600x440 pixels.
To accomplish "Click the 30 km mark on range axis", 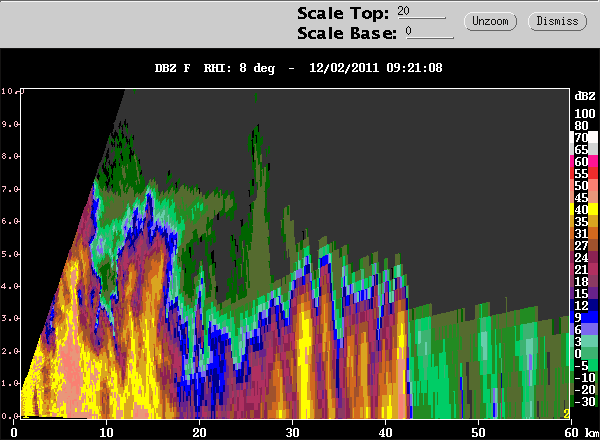I will (x=293, y=431).
